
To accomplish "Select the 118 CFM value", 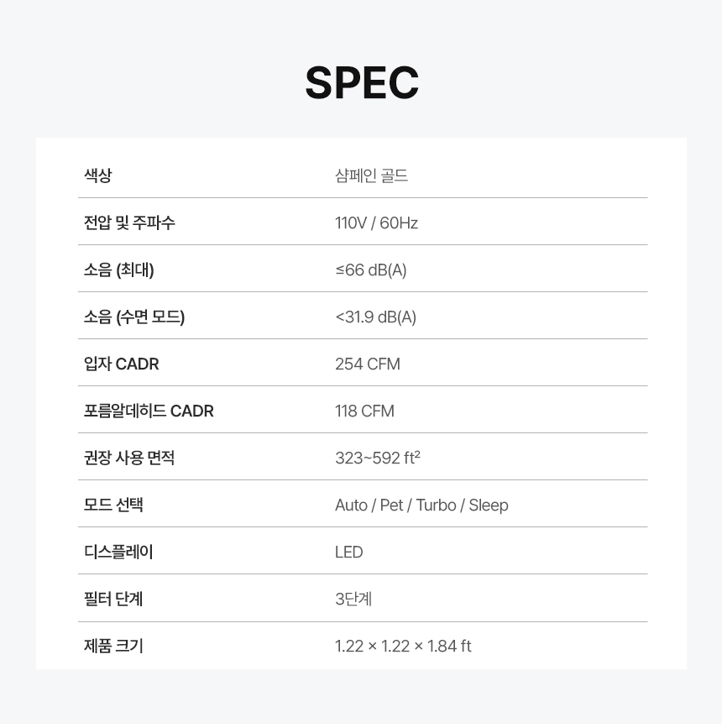I will point(364,411).
